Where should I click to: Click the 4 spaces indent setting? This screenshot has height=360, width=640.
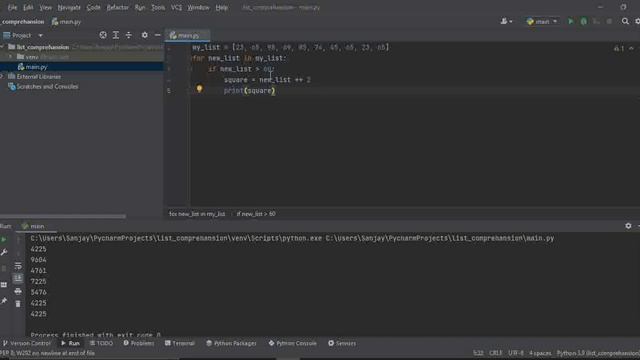[540, 353]
